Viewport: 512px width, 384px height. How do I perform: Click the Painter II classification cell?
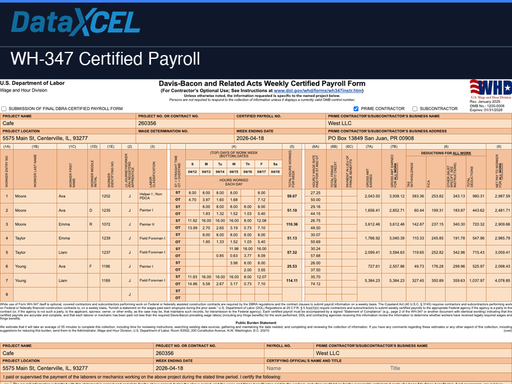point(152,224)
